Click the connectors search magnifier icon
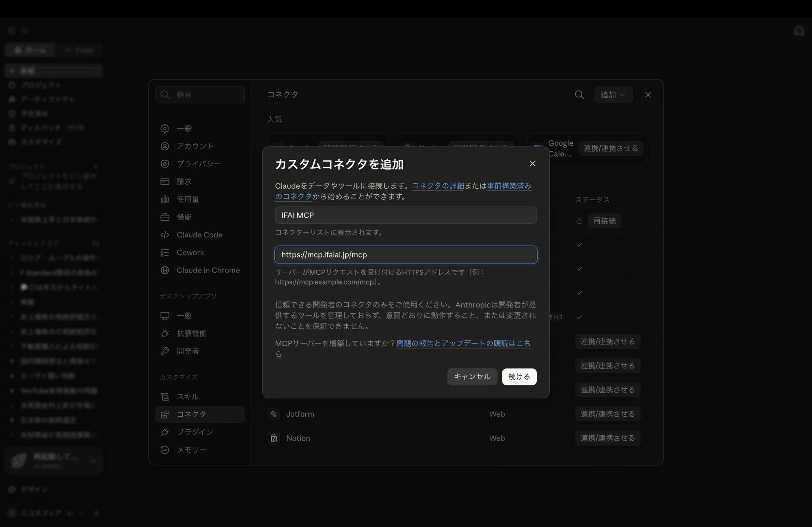This screenshot has width=812, height=527. pyautogui.click(x=579, y=95)
